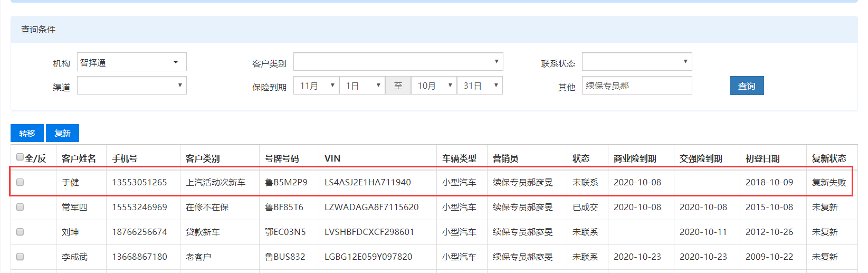Click the 查询 search button
Screen dimensions: 868x273
[x=747, y=86]
